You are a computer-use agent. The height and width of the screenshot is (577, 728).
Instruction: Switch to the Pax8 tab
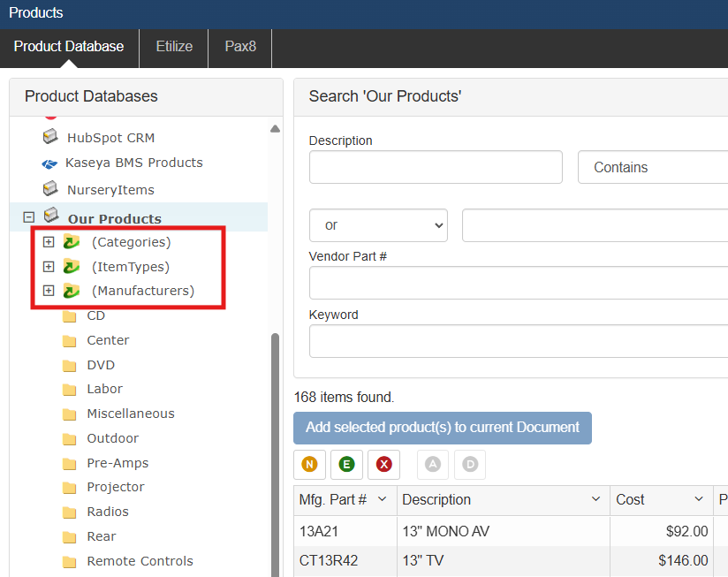tap(240, 47)
